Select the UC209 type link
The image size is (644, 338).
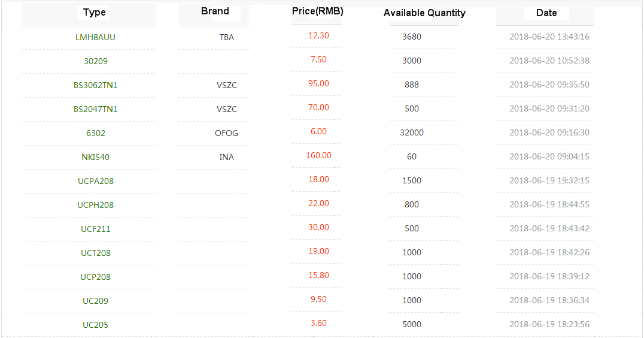(96, 301)
